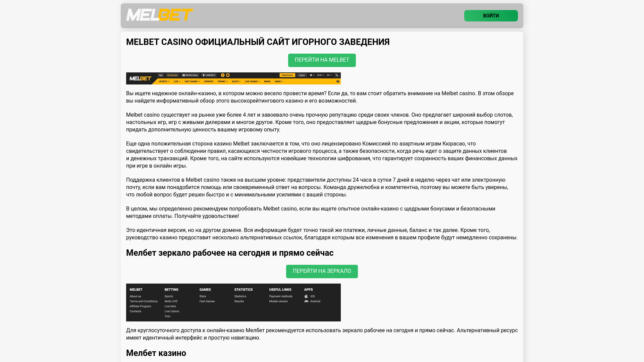The image size is (644, 362).
Task: Click the yellow Registration button
Action: pyautogui.click(x=287, y=75)
